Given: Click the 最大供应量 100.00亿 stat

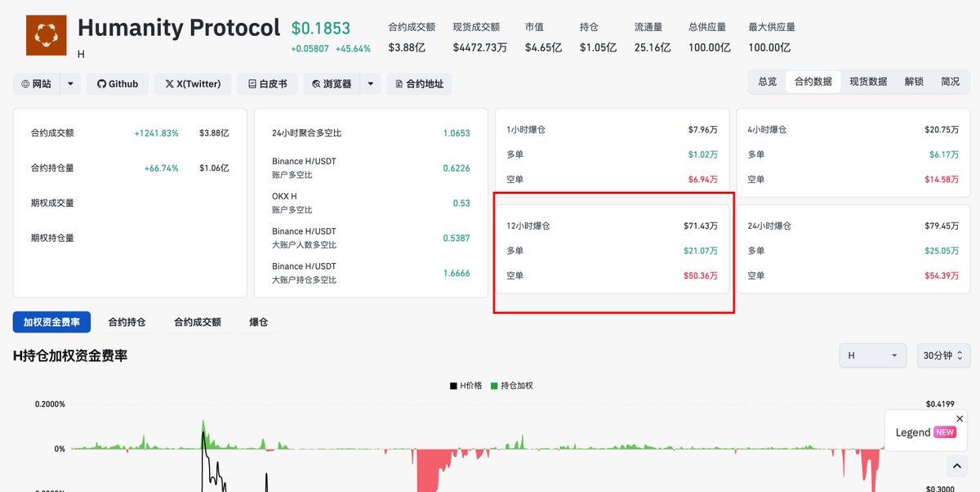Looking at the screenshot, I should (x=772, y=38).
